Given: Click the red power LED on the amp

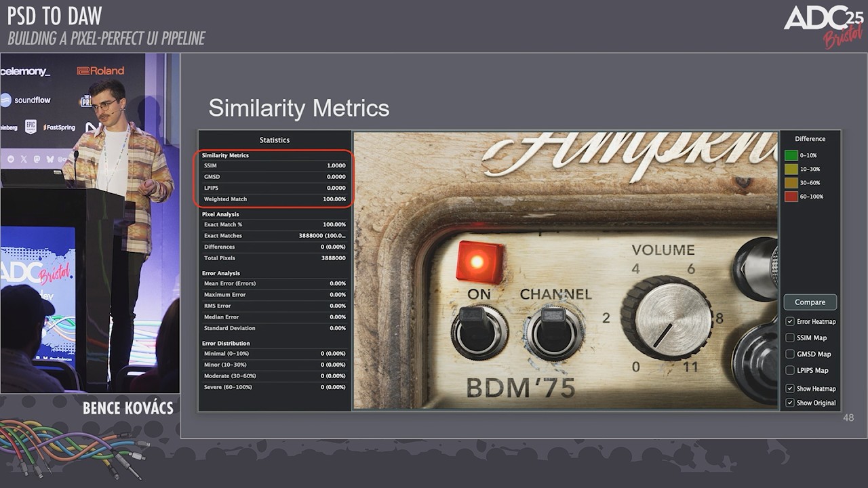Looking at the screenshot, I should click(x=479, y=262).
